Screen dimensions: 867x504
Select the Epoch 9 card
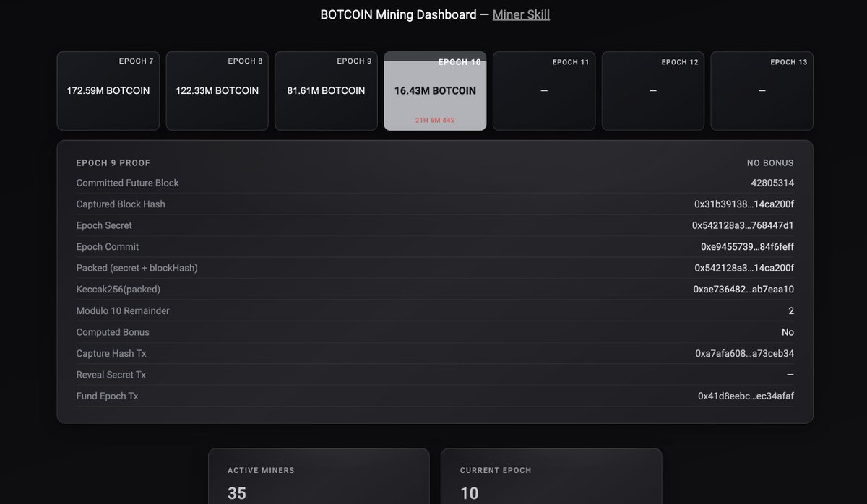tap(326, 91)
